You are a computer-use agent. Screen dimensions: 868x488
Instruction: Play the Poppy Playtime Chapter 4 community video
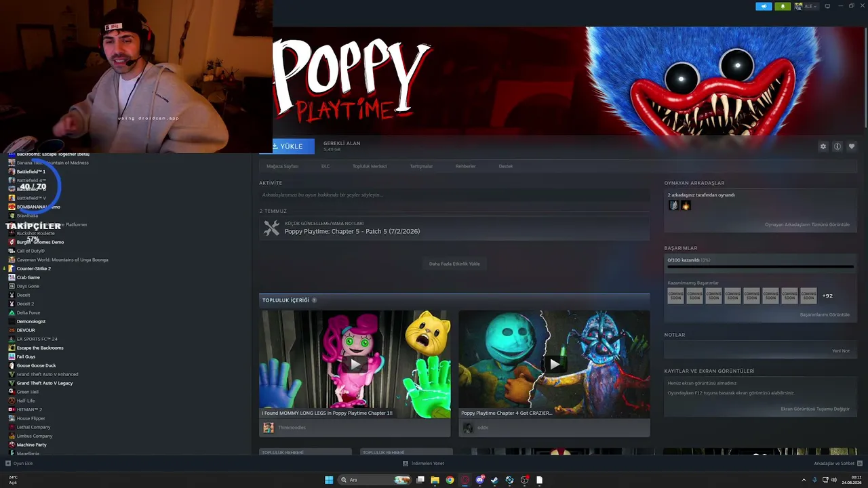554,364
